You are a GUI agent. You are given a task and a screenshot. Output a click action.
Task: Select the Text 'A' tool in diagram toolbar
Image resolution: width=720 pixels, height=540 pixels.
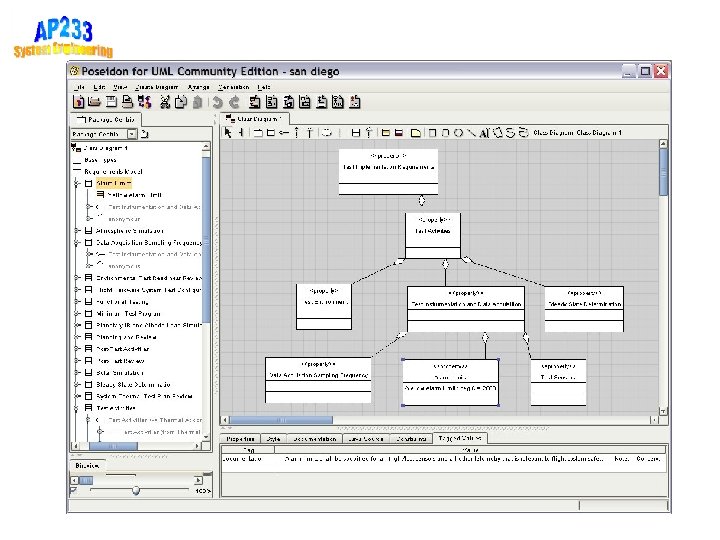[484, 133]
